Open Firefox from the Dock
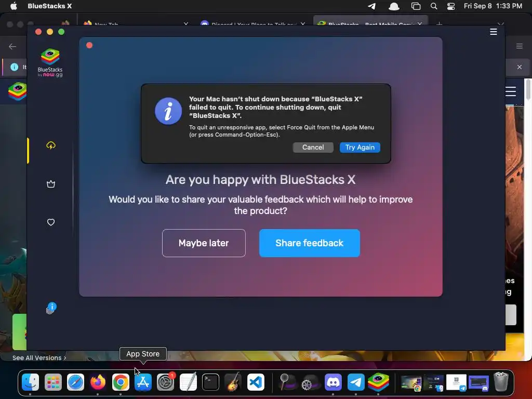Screen dimensions: 532x399 (x=98, y=382)
